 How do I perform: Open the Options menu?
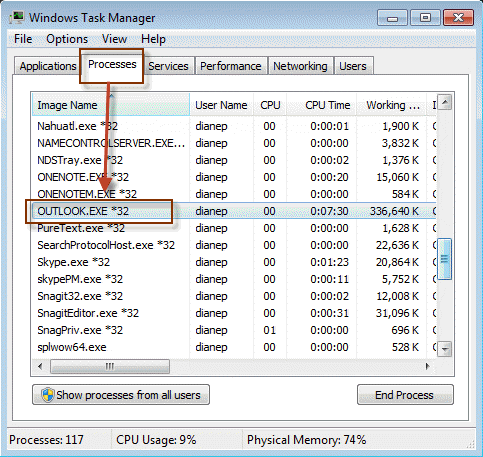(67, 39)
